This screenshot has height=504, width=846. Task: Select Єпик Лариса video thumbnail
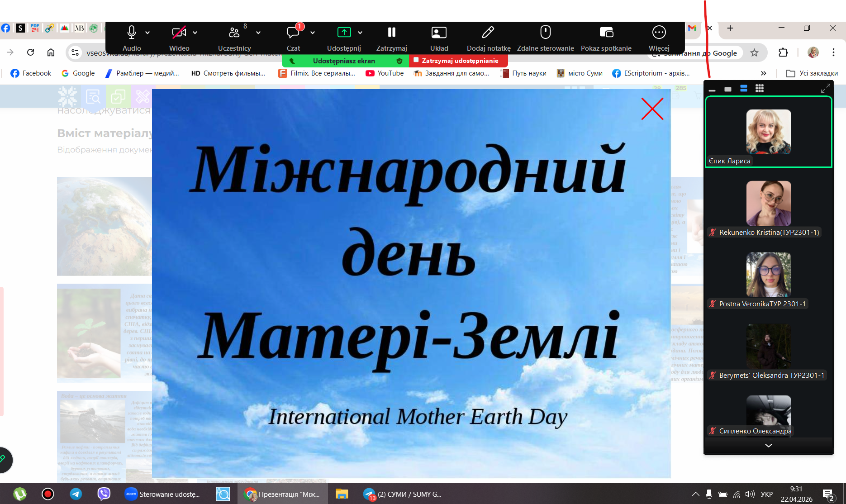[x=768, y=132]
